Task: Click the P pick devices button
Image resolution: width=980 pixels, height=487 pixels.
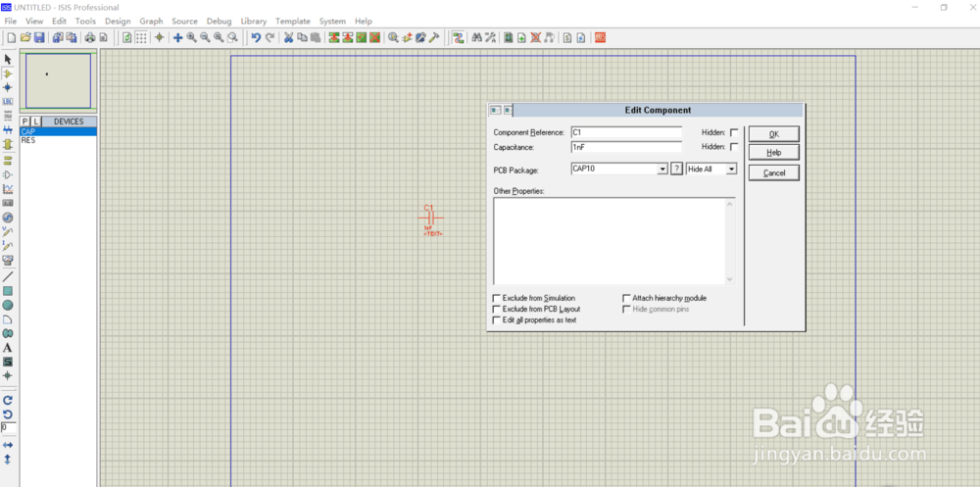Action: 25,122
